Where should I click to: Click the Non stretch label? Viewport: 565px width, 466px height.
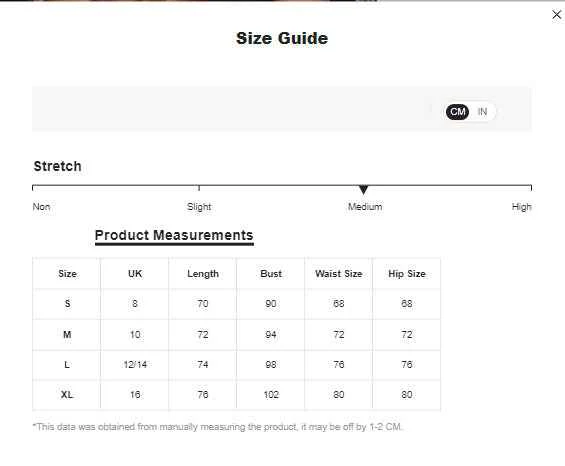pos(41,207)
